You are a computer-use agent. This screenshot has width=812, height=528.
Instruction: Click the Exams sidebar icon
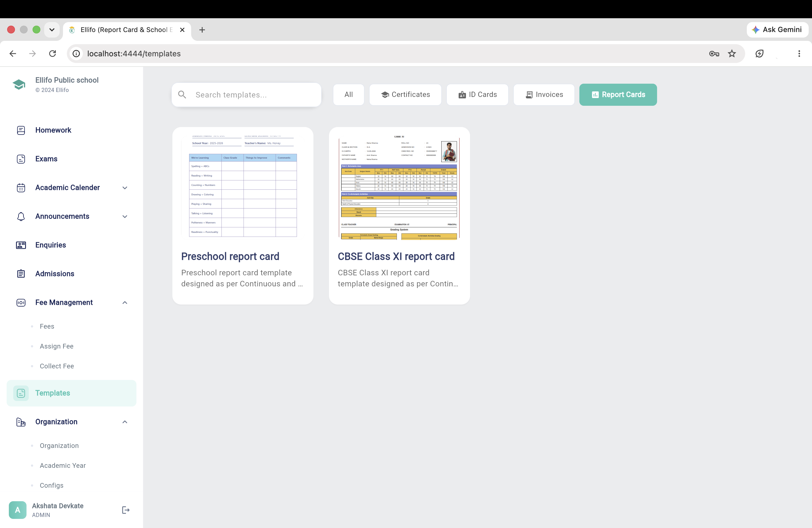pyautogui.click(x=21, y=159)
